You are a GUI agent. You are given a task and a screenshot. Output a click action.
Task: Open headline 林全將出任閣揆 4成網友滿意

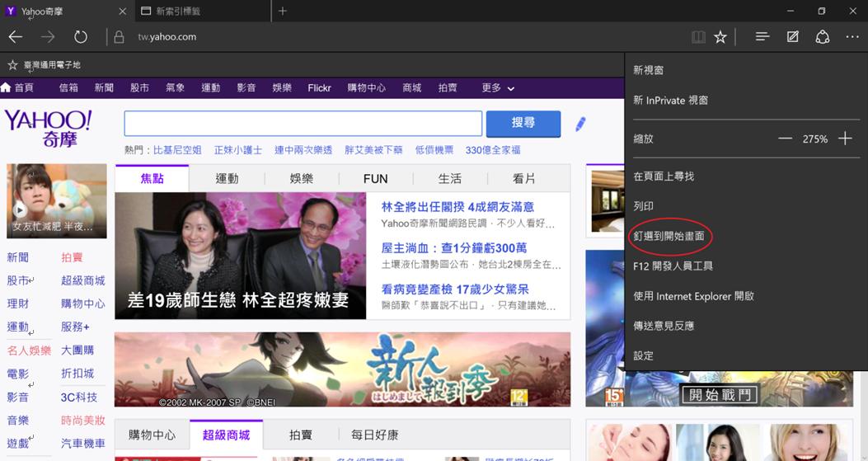[457, 207]
